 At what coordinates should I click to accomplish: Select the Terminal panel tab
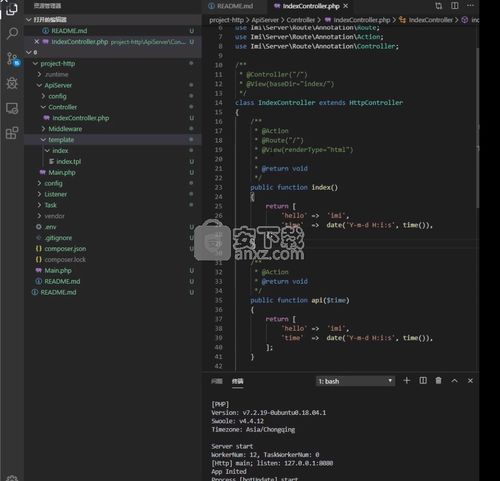[x=237, y=381]
